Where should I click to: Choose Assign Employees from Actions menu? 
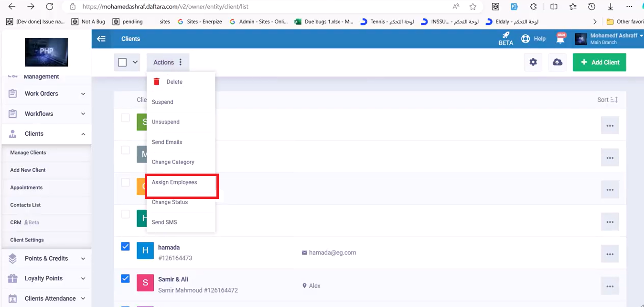(174, 182)
